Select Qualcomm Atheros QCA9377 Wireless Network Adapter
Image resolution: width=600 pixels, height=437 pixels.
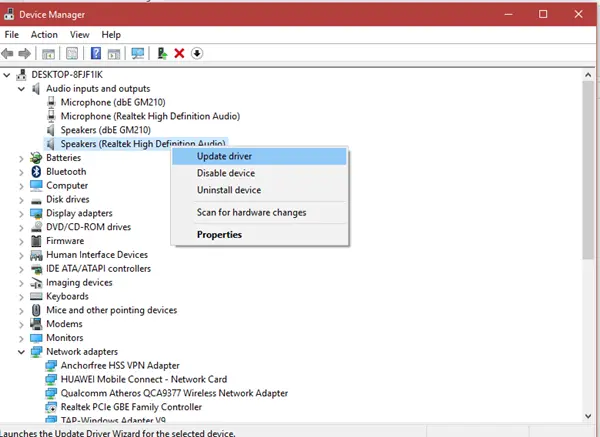pos(174,393)
